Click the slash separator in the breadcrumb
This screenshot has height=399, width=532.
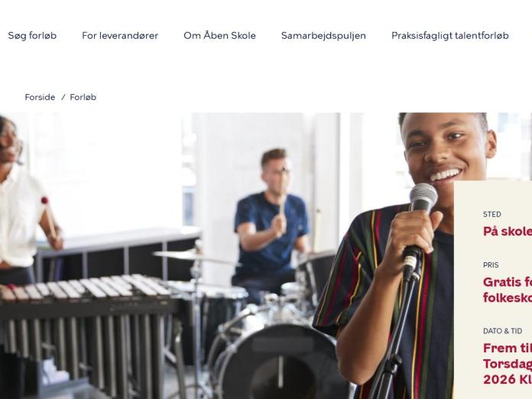63,97
